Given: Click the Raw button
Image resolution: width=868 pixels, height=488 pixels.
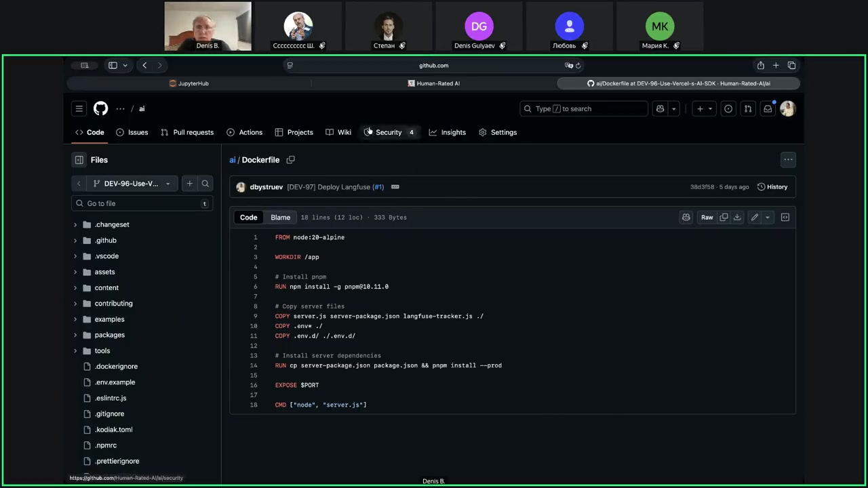Looking at the screenshot, I should click(707, 218).
